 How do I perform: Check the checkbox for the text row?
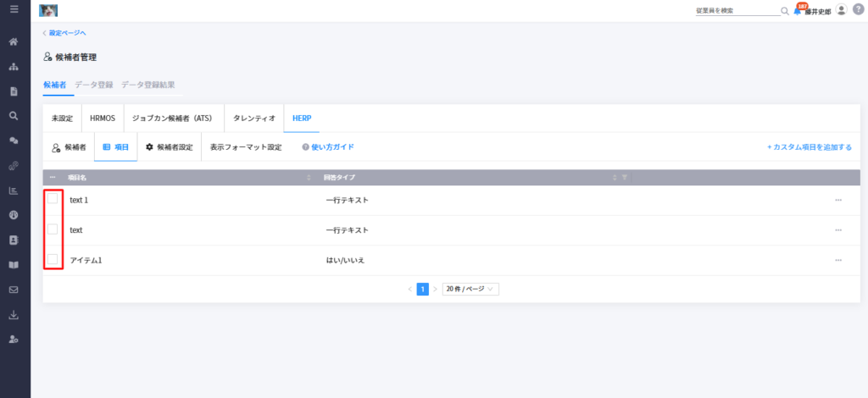53,229
